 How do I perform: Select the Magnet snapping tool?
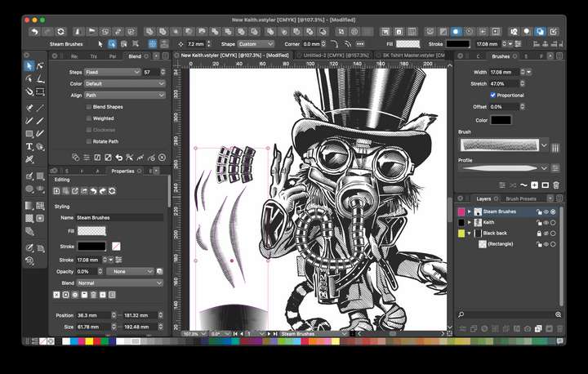click(29, 91)
